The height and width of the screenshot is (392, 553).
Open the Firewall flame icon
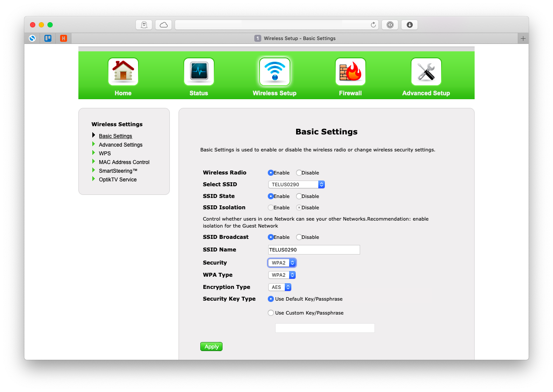350,71
